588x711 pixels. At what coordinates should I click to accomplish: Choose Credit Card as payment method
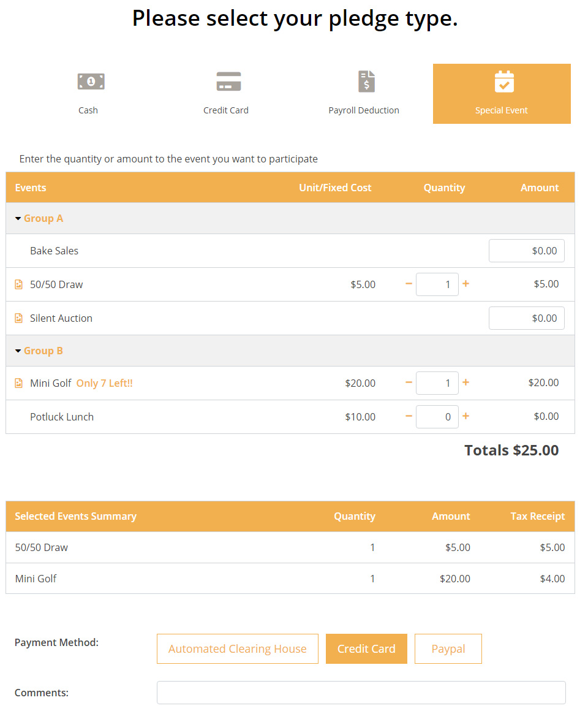(366, 648)
